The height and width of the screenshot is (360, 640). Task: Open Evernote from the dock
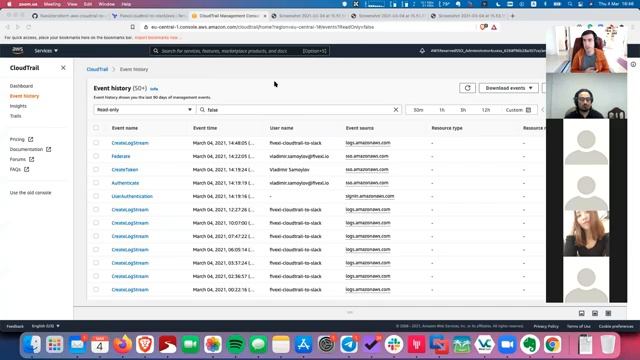[x=529, y=345]
